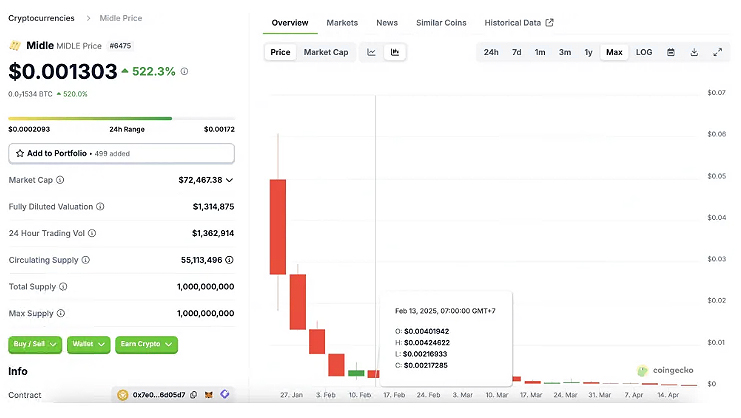Viewport: 741px width, 418px height.
Task: Open the Wallet dropdown
Action: 88,344
